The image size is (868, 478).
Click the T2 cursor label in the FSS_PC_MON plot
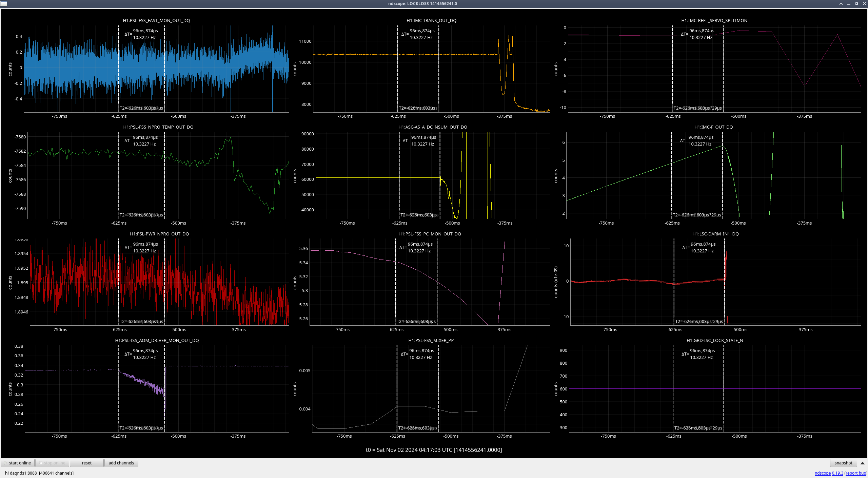(416, 321)
